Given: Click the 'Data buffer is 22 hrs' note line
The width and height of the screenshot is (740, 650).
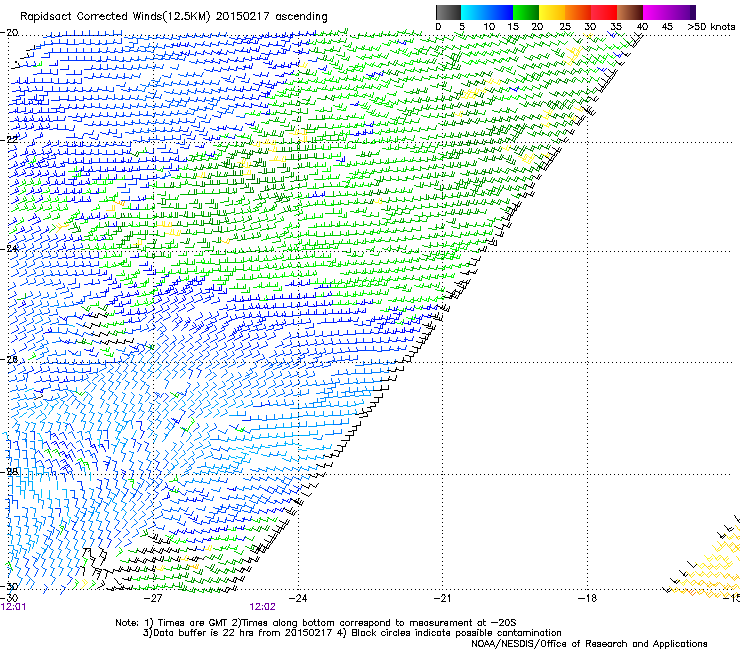Looking at the screenshot, I should pos(352,633).
